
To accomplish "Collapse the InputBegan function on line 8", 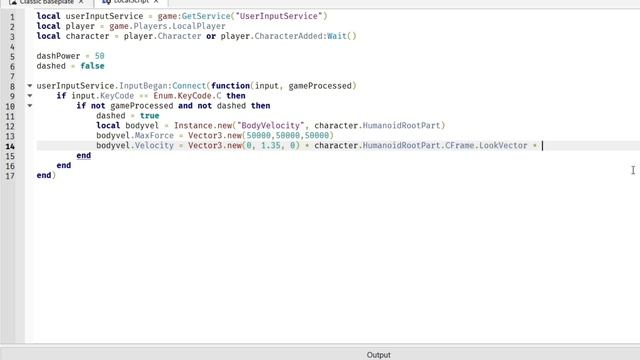I will pyautogui.click(x=30, y=86).
